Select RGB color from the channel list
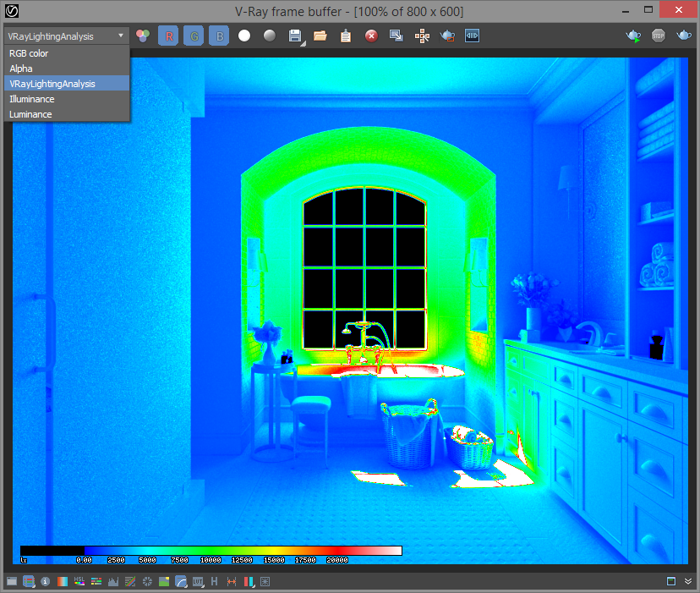The image size is (700, 593). click(29, 53)
